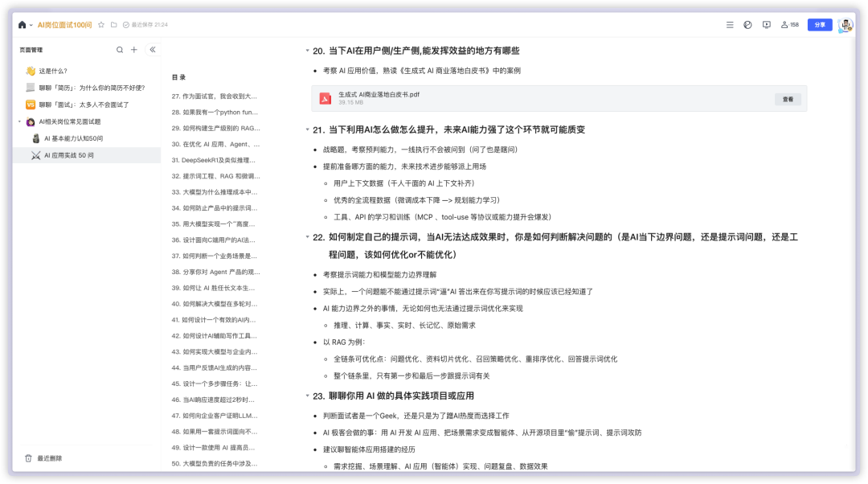Open the AI 基本能力认知50问 page

[x=76, y=138]
